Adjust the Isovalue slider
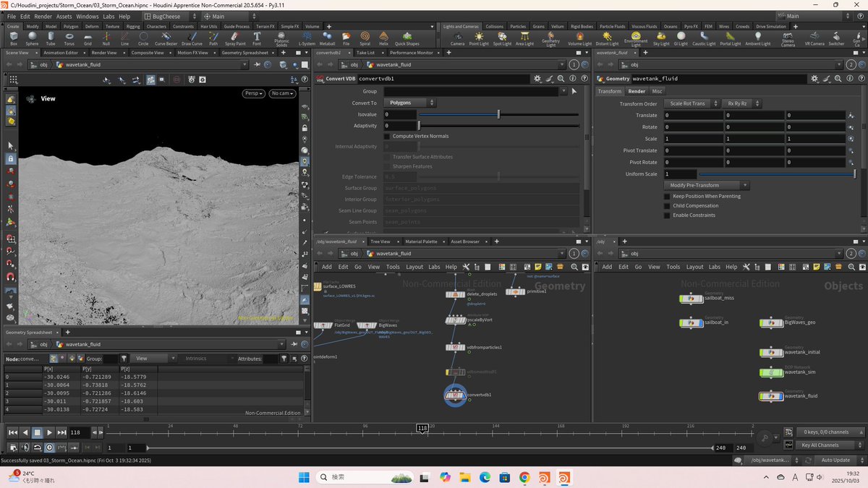 pyautogui.click(x=498, y=114)
